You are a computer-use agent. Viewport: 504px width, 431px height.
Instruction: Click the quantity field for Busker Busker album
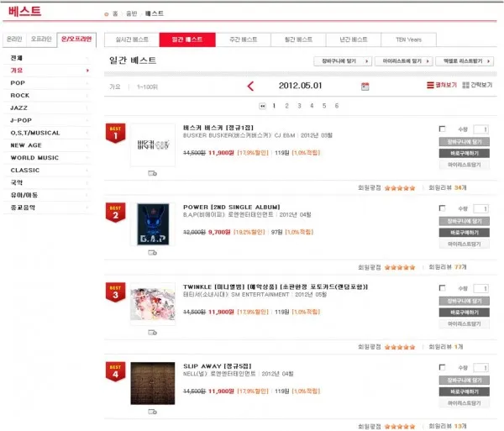coord(480,129)
